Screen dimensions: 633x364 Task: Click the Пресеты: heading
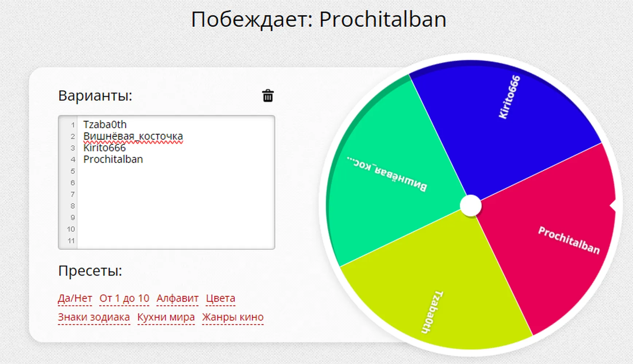90,271
